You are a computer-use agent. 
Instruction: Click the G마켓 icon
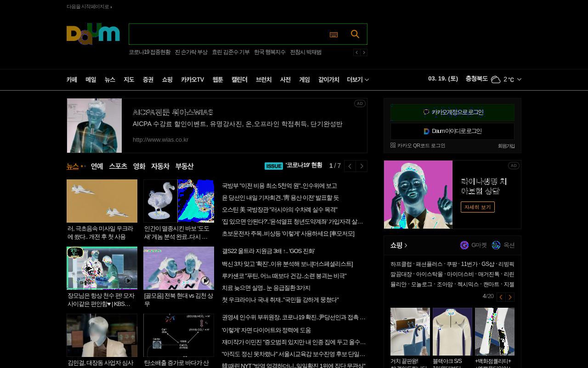click(x=464, y=245)
